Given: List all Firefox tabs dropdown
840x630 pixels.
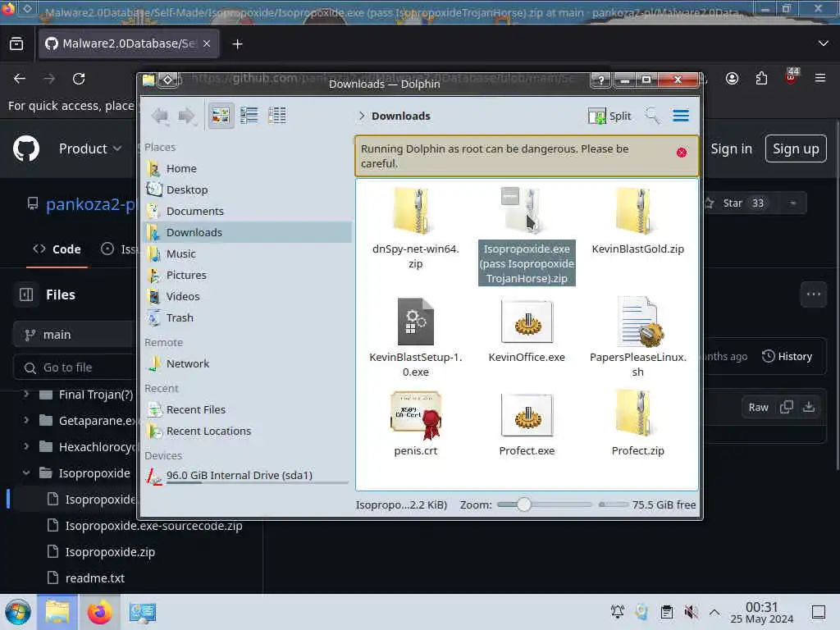Looking at the screenshot, I should coord(824,43).
